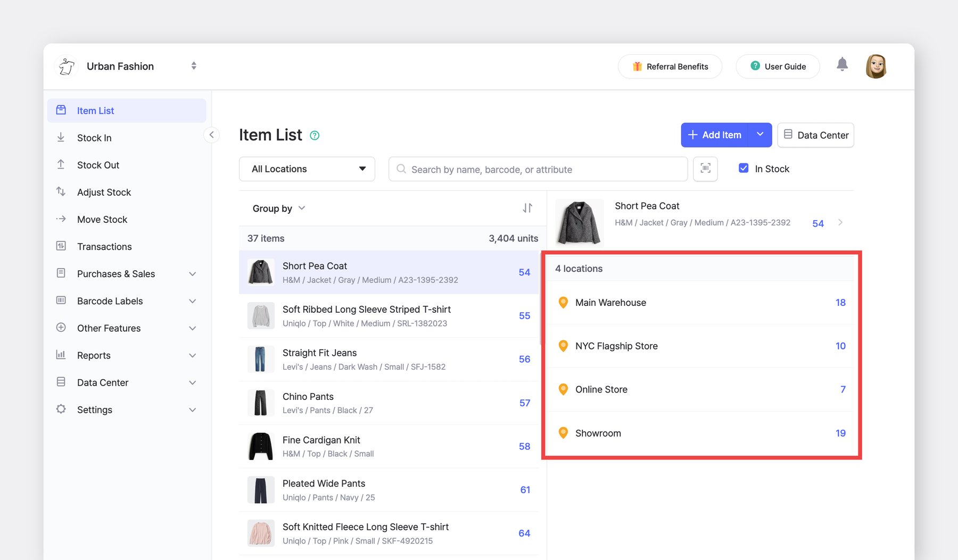The image size is (958, 560).
Task: Open the Add Item dropdown arrow
Action: (760, 135)
